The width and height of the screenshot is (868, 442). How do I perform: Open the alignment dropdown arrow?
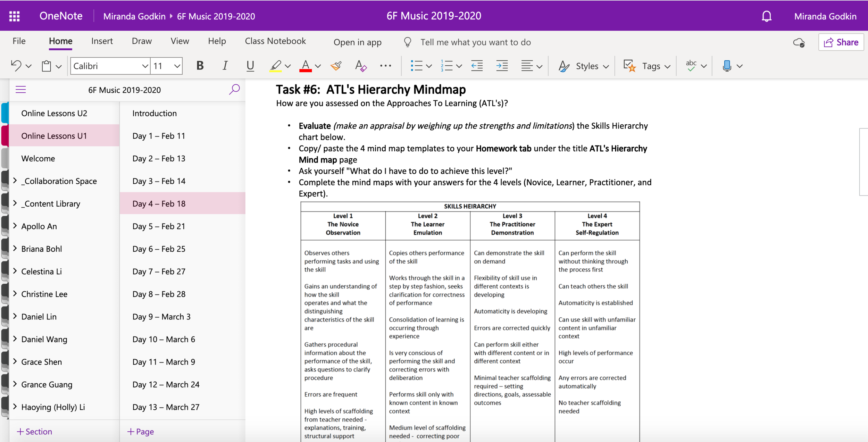pyautogui.click(x=539, y=66)
